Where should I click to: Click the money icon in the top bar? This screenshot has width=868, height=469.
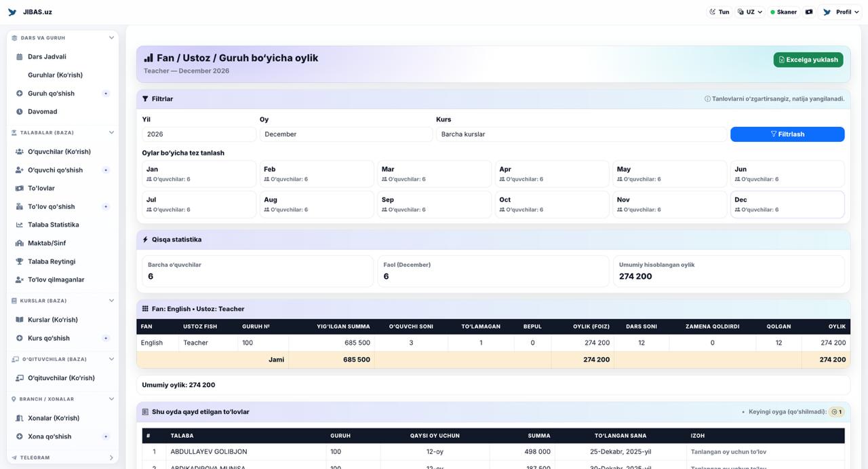pyautogui.click(x=808, y=12)
